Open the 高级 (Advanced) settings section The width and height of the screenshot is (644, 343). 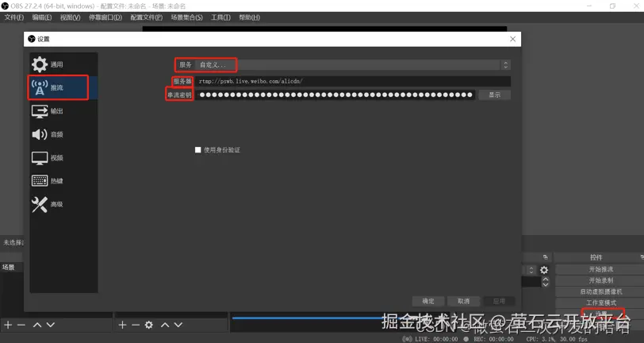tap(63, 204)
